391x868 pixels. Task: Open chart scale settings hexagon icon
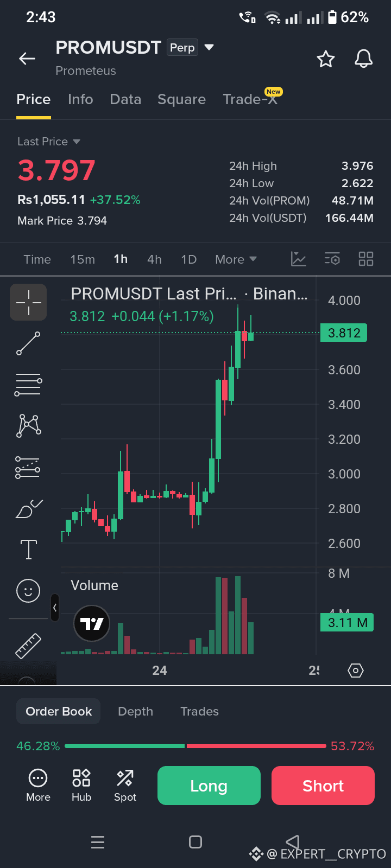355,671
